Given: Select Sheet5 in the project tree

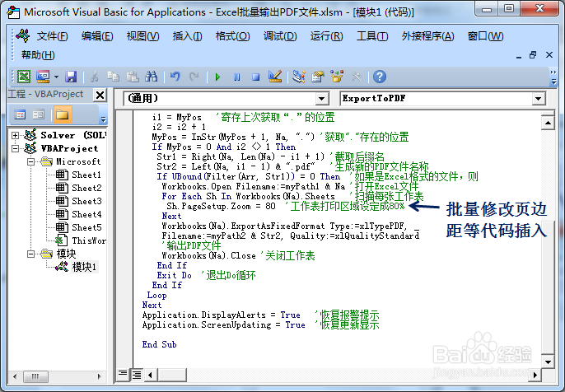Looking at the screenshot, I should point(79,227).
